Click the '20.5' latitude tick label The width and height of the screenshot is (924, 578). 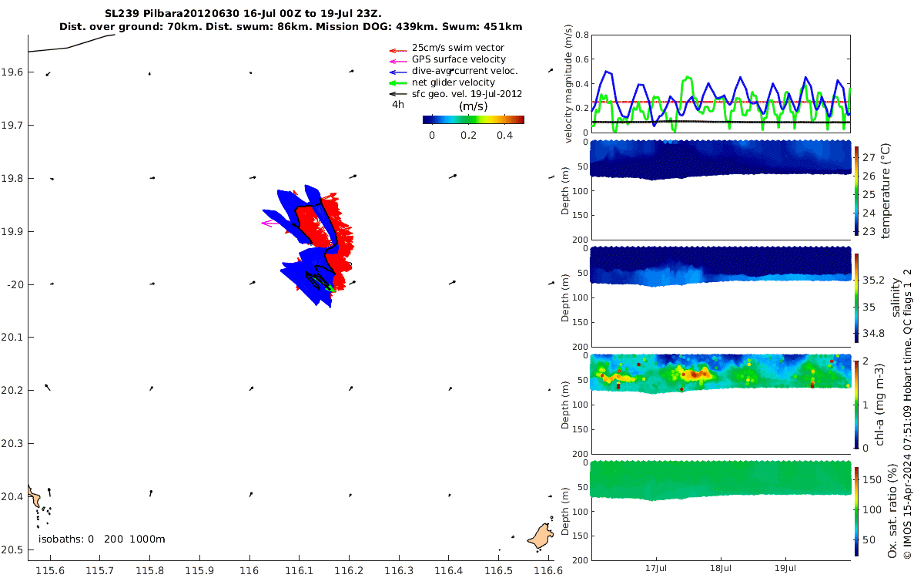12,550
